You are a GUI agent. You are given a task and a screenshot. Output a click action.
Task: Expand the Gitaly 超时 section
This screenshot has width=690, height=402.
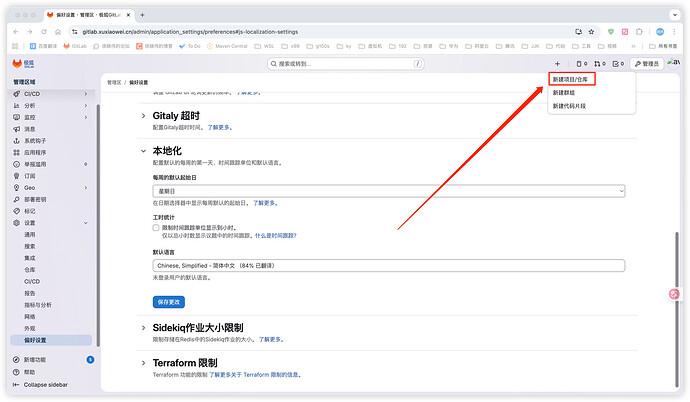pos(142,116)
